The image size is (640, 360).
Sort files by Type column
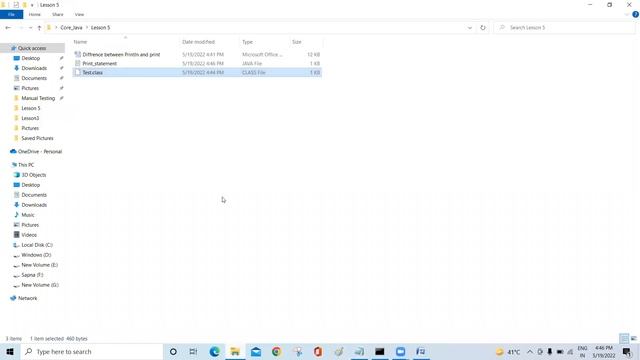click(x=247, y=42)
